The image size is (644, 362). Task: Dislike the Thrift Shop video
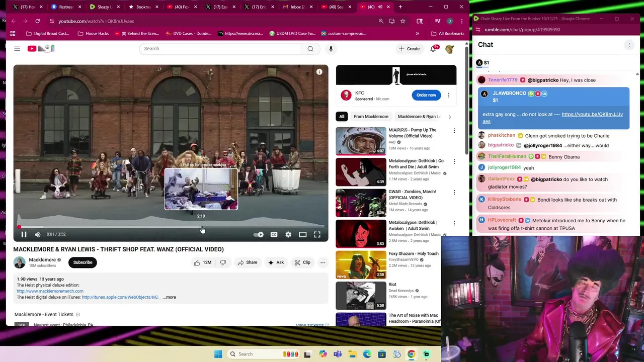click(x=223, y=262)
